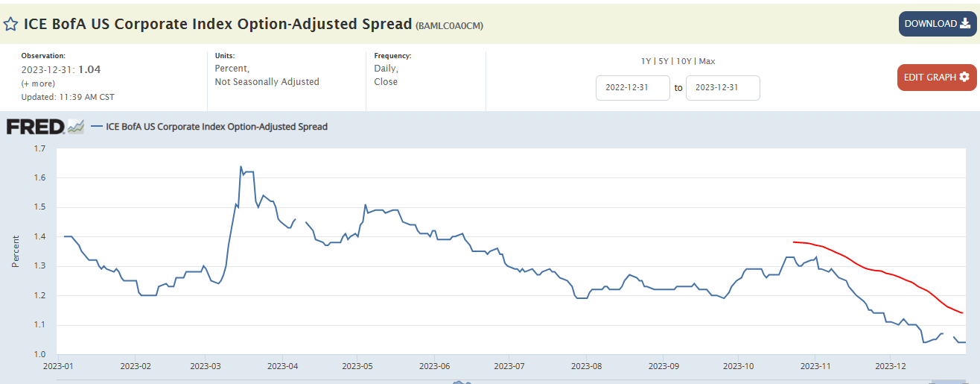The image size is (980, 384).
Task: Click the DOWNLOAD button
Action: (x=937, y=24)
